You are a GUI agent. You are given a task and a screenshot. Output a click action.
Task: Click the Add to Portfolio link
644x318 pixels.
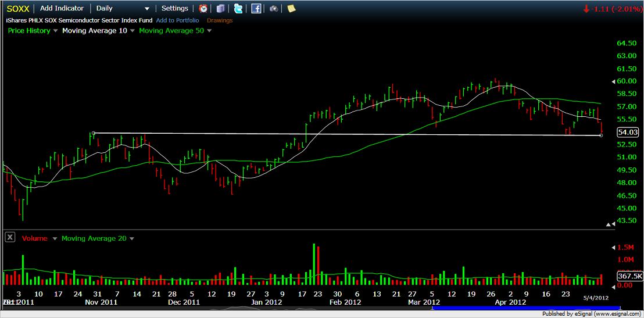(177, 20)
